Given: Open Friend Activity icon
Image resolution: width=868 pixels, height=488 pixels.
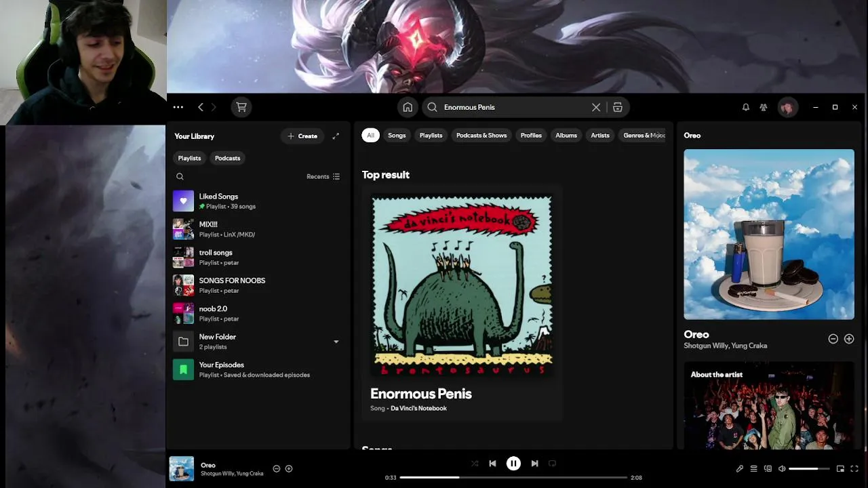Looking at the screenshot, I should pyautogui.click(x=764, y=107).
